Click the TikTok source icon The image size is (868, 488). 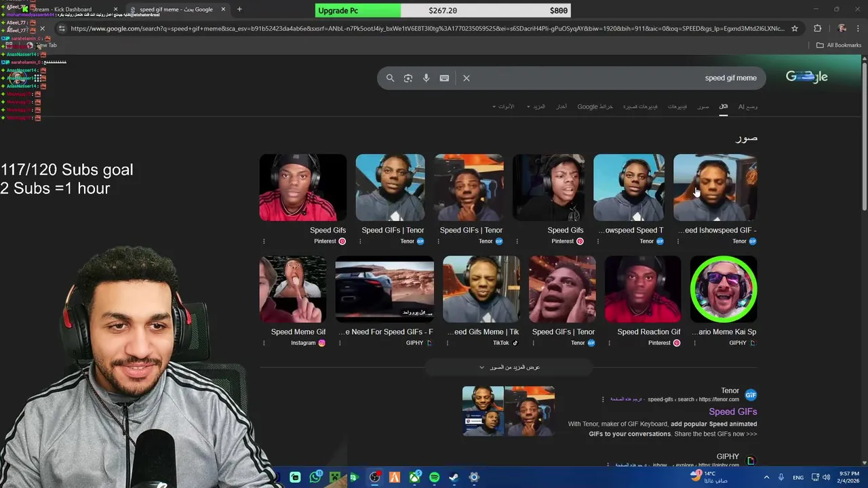tap(515, 343)
